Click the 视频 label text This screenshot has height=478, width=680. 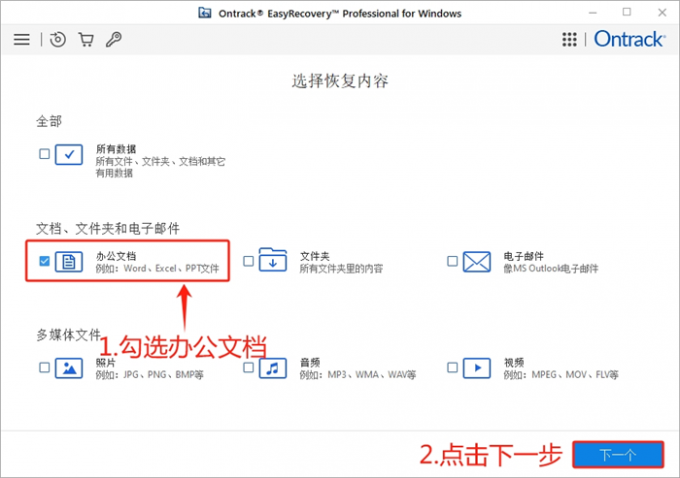tap(514, 363)
